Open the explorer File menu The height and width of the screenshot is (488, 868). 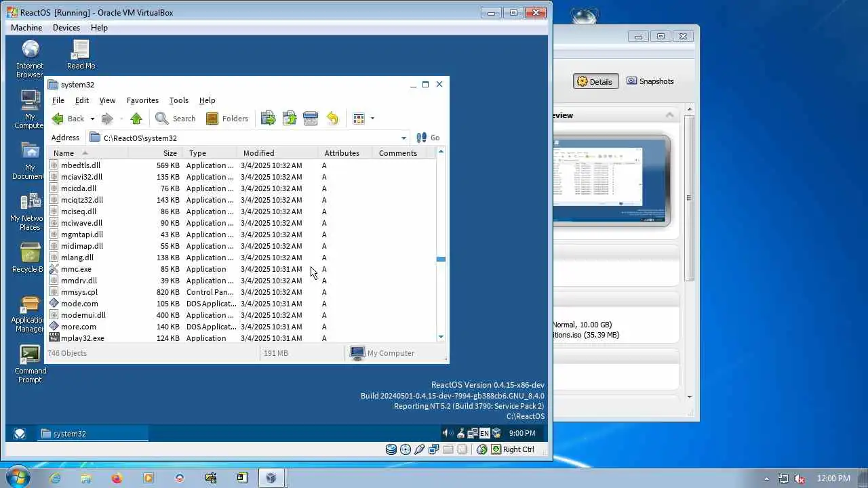(x=58, y=100)
